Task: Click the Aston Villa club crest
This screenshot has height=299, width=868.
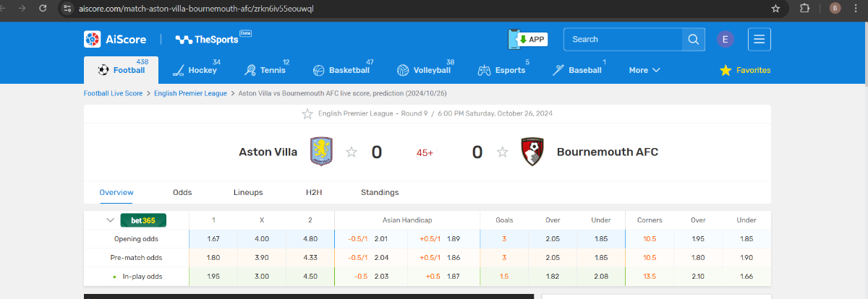Action: (x=320, y=152)
